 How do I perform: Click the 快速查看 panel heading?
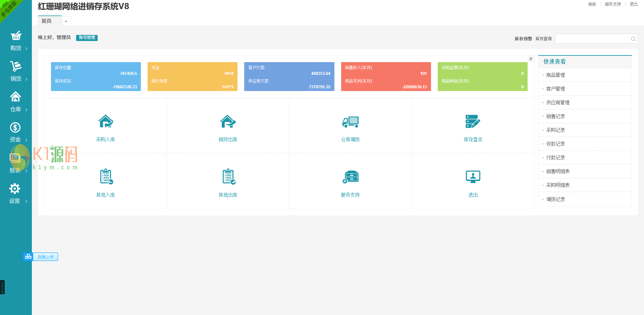[x=555, y=62]
